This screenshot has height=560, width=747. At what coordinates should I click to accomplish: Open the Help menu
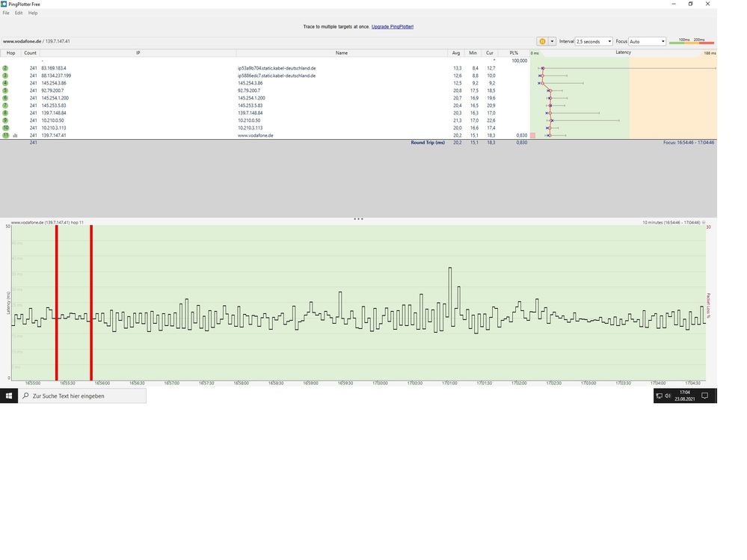33,13
